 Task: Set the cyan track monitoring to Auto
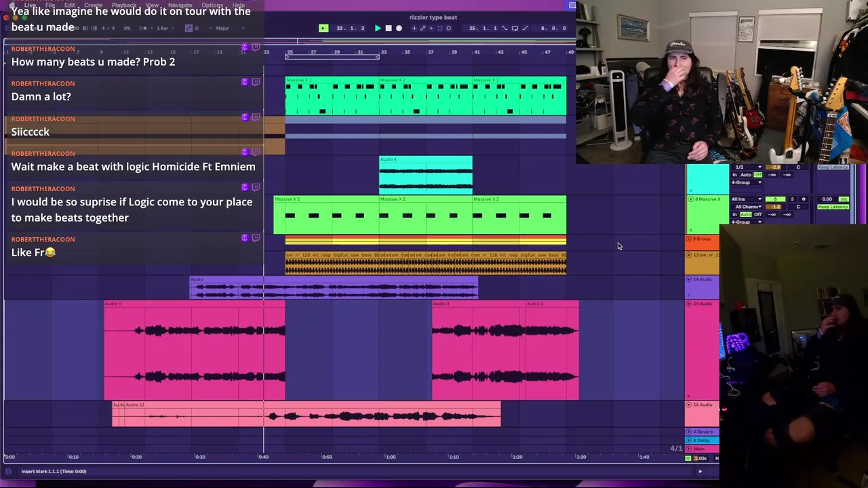(746, 175)
